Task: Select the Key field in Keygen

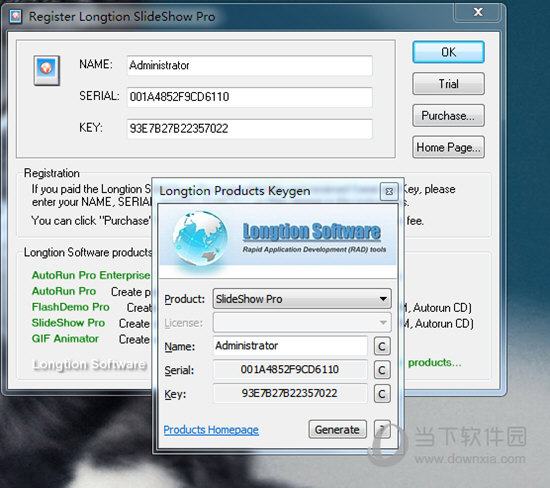Action: [290, 393]
